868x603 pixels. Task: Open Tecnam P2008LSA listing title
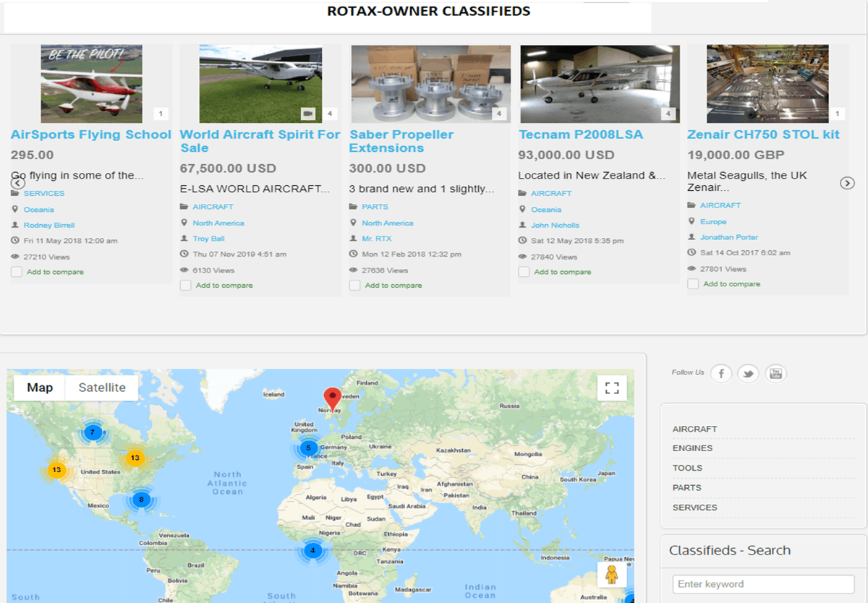(x=581, y=134)
